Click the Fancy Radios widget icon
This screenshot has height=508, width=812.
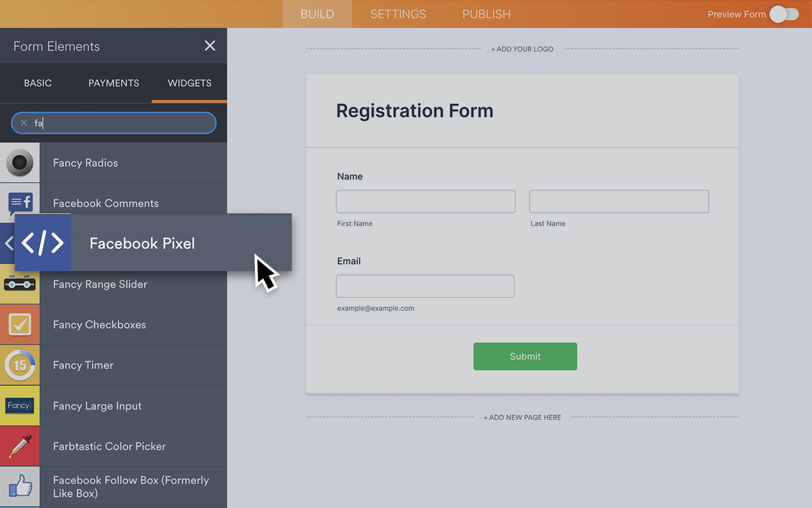click(x=20, y=163)
